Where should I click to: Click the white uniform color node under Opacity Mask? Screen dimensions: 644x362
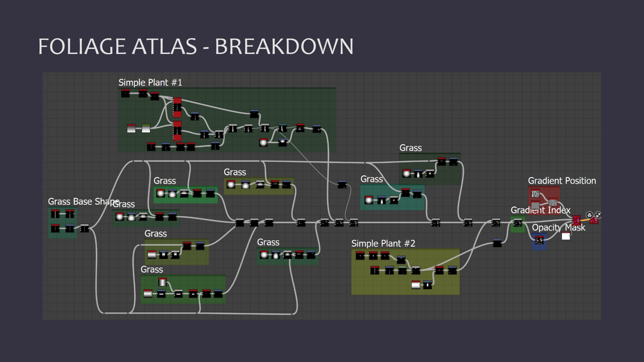(566, 236)
